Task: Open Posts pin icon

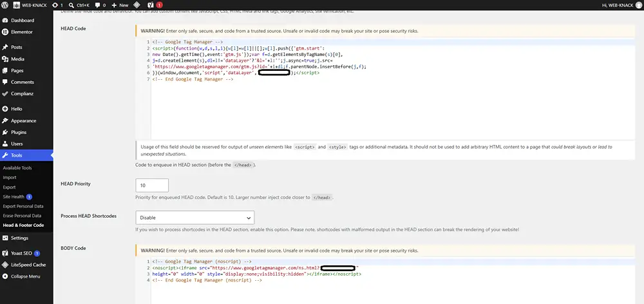Action: 5,47
